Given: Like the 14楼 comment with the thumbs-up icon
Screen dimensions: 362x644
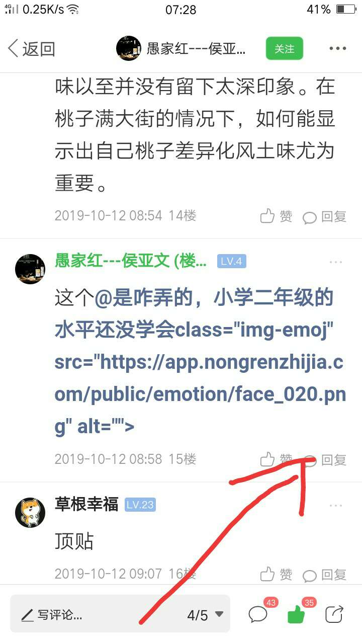Looking at the screenshot, I should [x=276, y=216].
